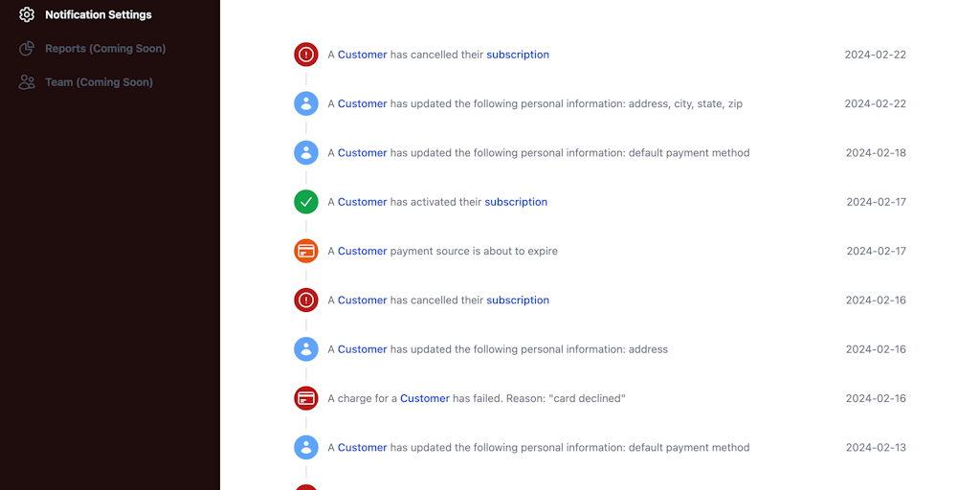
Task: Select Reports (Coming Soon) in the sidebar
Action: point(105,49)
